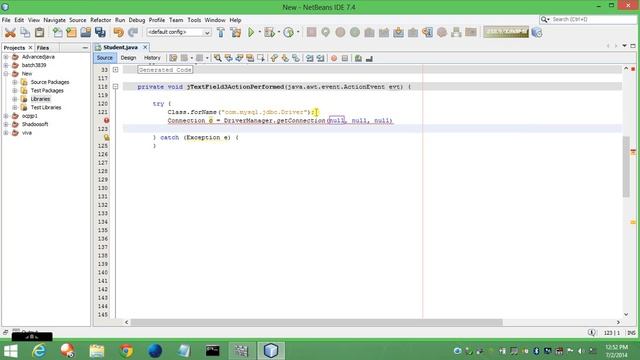Viewport: 640px width, 360px height.
Task: Collapse the jTextField3ActionPerformed method fold
Action: pos(116,87)
